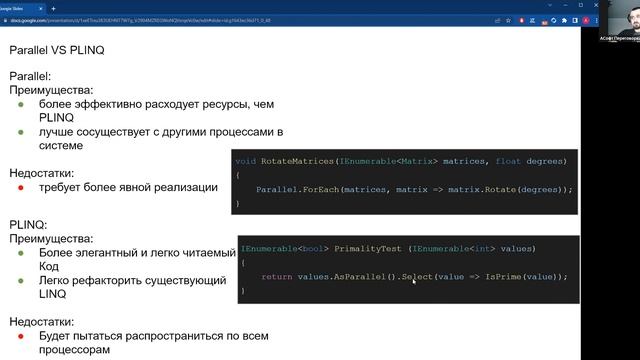Open the red extension icon
Screen dimensions: 640x360
pos(521,20)
